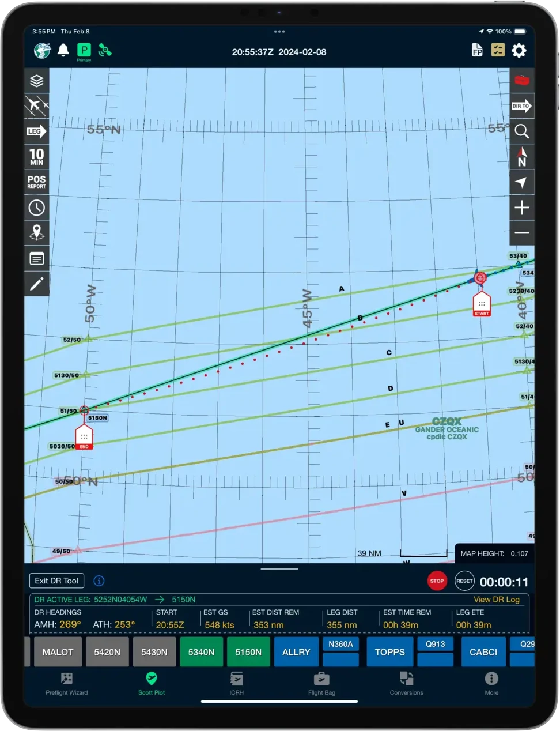Open the View DR Log link
Screen dimensions: 560x731
coord(496,600)
